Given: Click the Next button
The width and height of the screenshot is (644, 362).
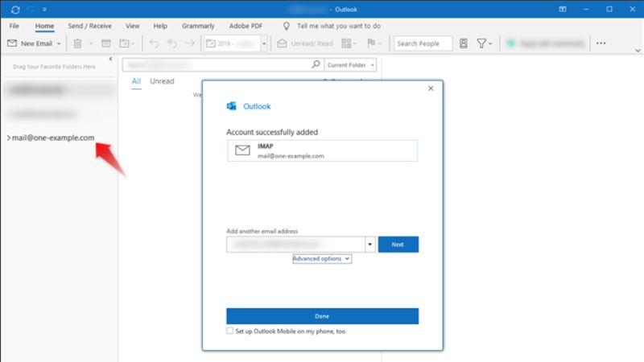Looking at the screenshot, I should click(x=398, y=245).
